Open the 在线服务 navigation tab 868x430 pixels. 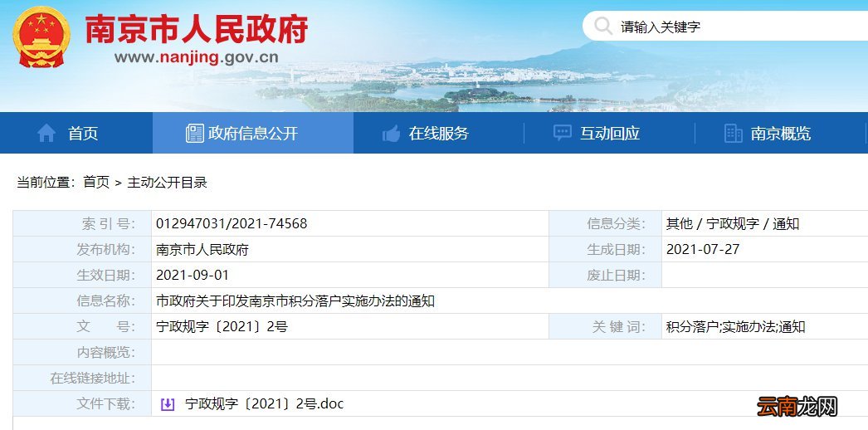[x=438, y=133]
